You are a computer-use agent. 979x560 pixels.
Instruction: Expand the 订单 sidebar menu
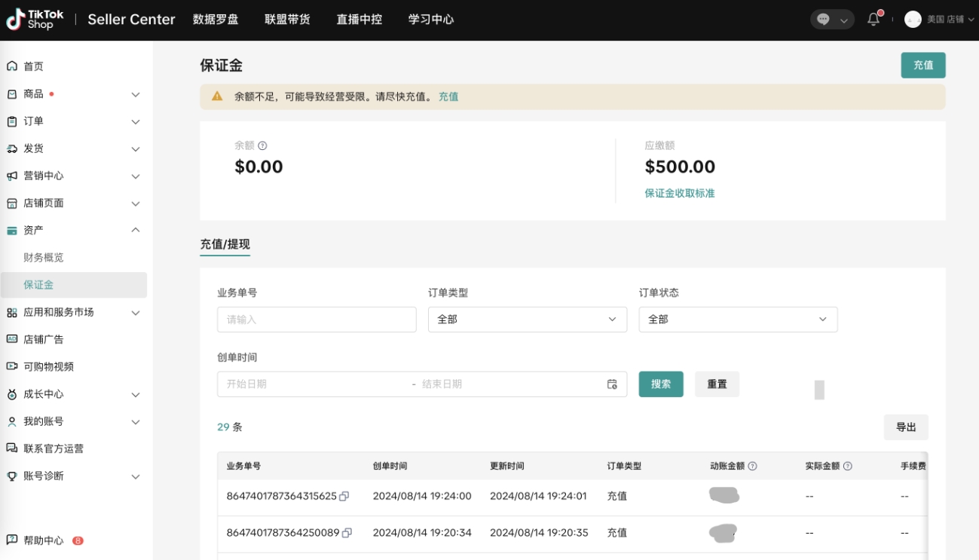coord(136,121)
